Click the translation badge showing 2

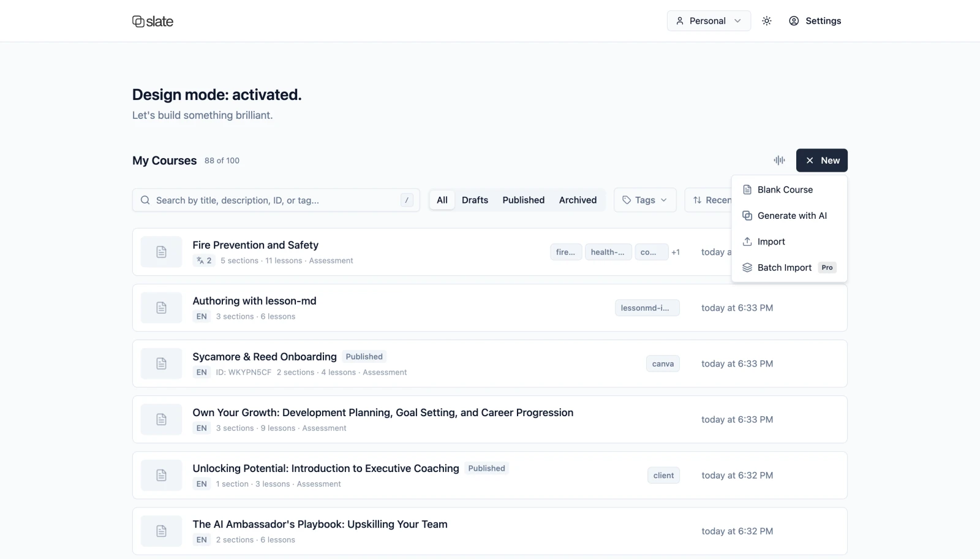[204, 260]
